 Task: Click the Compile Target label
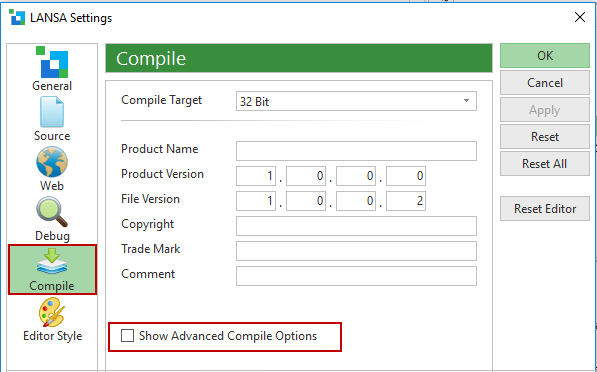tap(161, 100)
